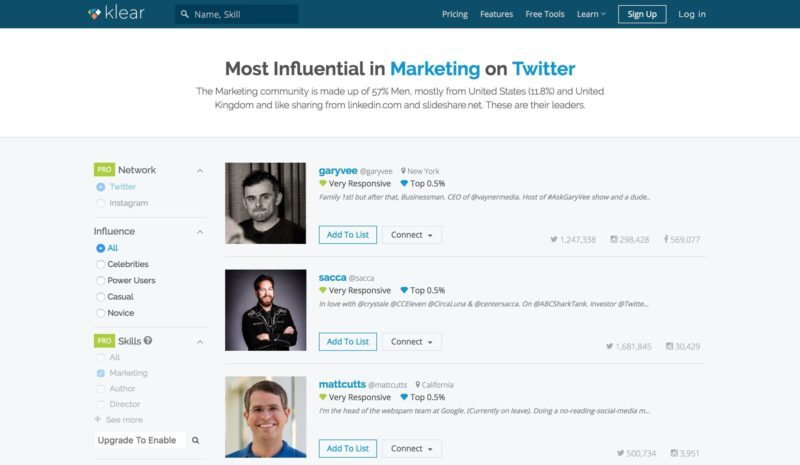Toggle the Marketing skill checkbox
This screenshot has height=465, width=800.
coord(101,373)
